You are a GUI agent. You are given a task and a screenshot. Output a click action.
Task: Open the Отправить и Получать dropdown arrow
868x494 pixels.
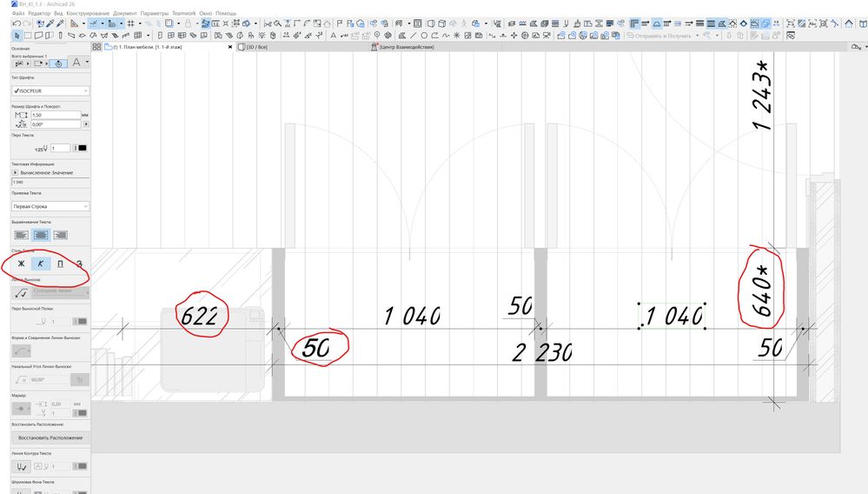tap(697, 36)
